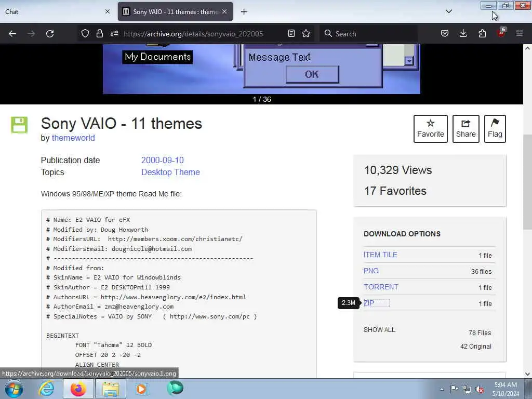Go back to the previous page
This screenshot has height=399, width=532.
coord(12,34)
